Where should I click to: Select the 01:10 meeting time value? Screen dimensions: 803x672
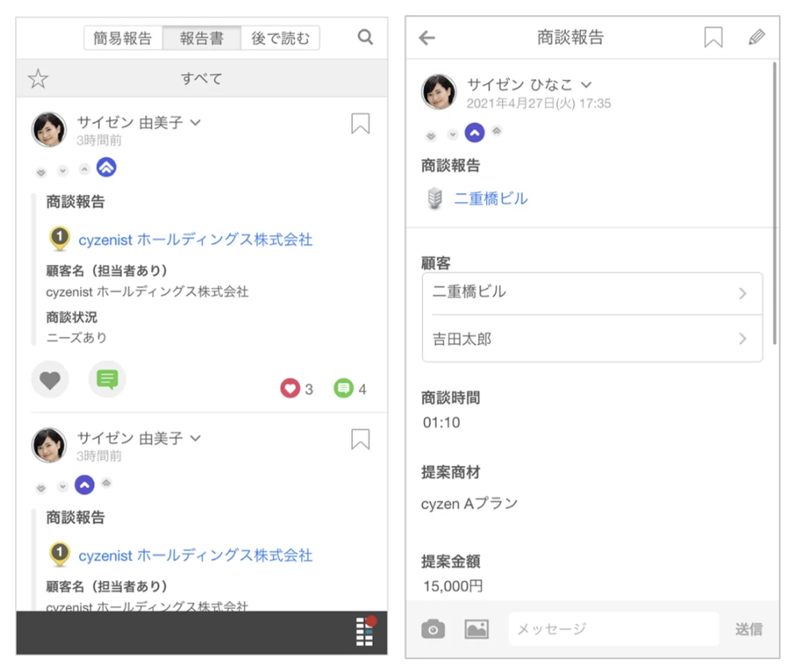pos(441,422)
